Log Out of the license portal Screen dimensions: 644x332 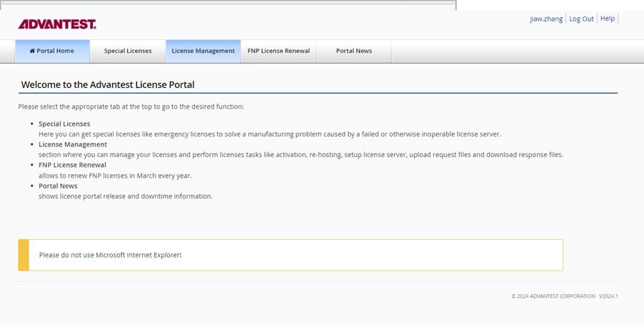(x=581, y=19)
